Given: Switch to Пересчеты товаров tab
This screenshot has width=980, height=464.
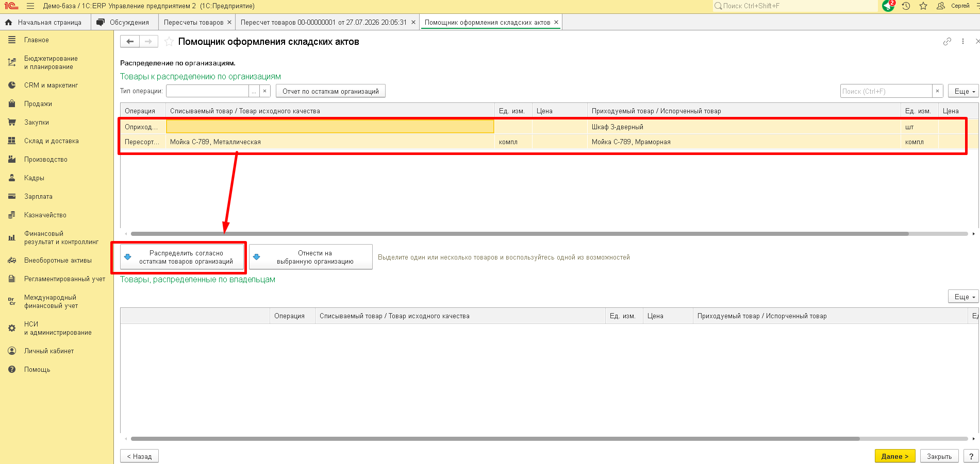Looking at the screenshot, I should pos(193,22).
